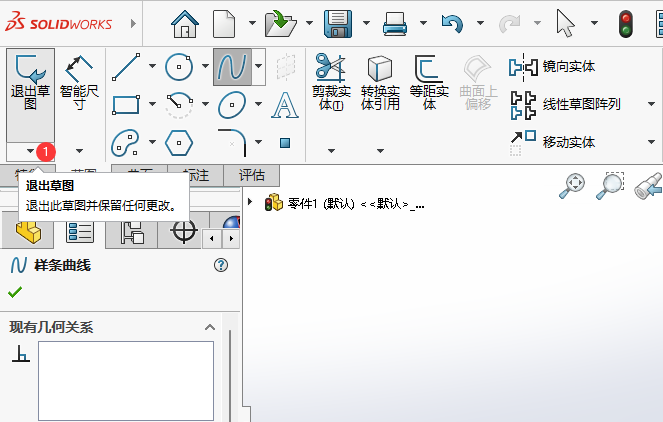Screen dimensions: 663x422
Task: Collapse 现有几何关系 section
Action: (210, 327)
